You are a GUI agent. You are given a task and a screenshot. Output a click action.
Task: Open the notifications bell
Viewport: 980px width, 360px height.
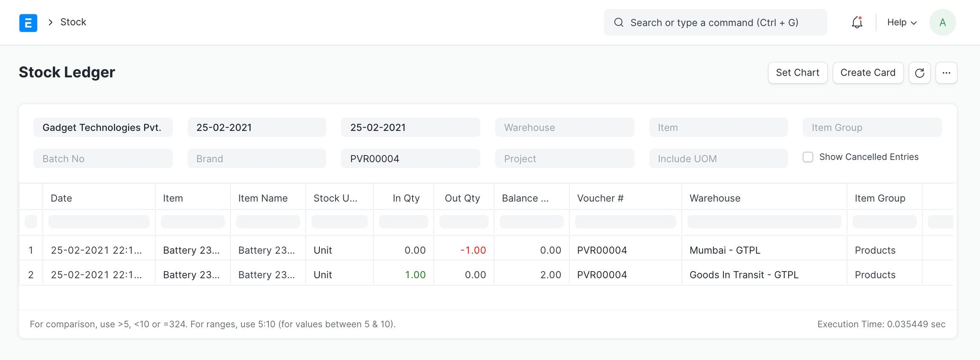(857, 23)
